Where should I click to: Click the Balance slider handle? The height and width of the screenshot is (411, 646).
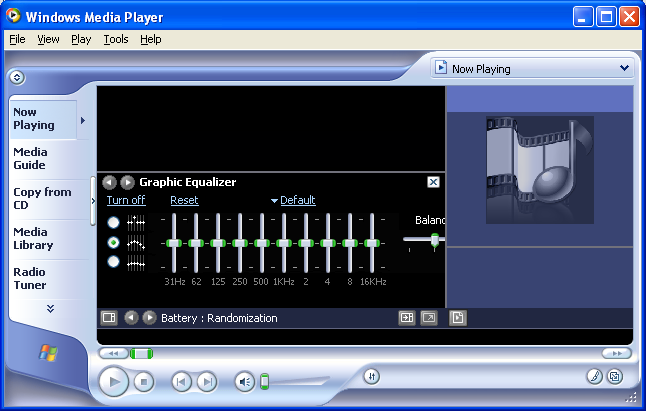pos(434,239)
